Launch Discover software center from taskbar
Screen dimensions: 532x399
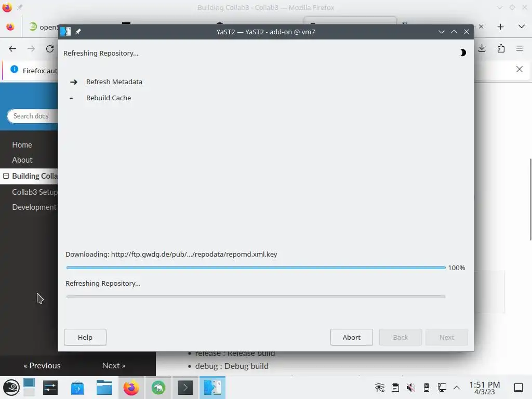tap(77, 388)
